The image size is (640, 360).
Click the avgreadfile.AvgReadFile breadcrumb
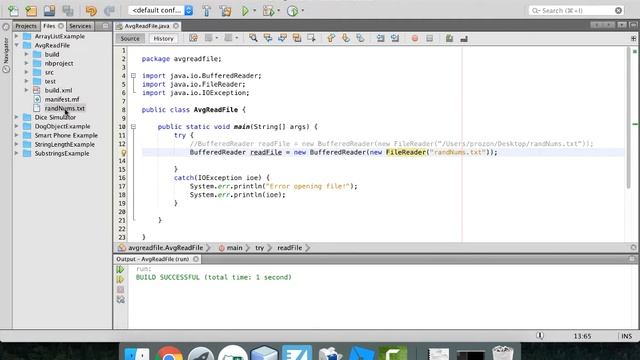click(162, 248)
